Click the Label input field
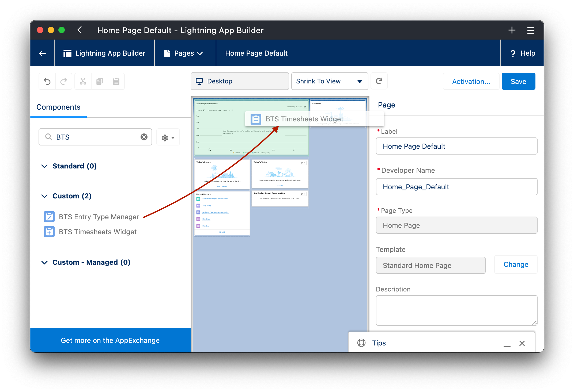The image size is (574, 392). tap(456, 146)
